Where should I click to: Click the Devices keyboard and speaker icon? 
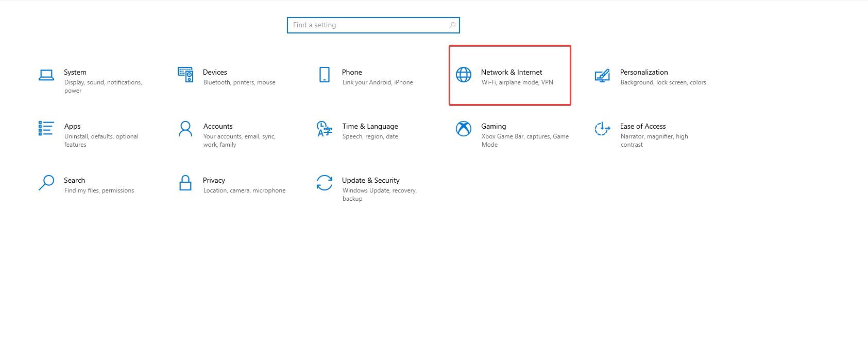click(185, 75)
